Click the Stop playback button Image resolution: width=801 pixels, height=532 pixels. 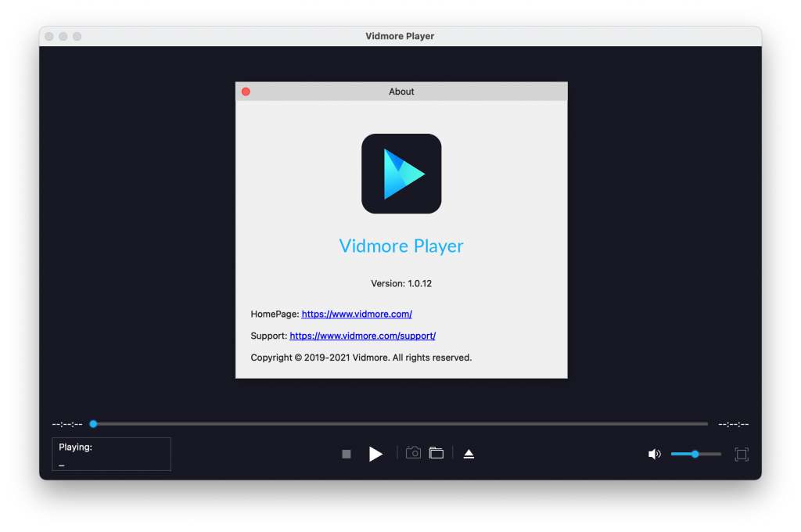[347, 454]
